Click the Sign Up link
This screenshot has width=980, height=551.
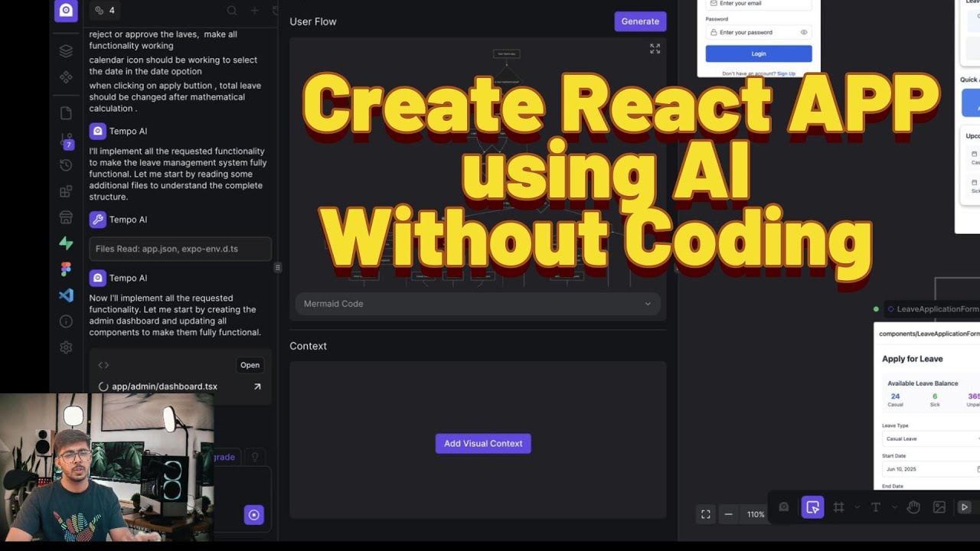click(786, 73)
